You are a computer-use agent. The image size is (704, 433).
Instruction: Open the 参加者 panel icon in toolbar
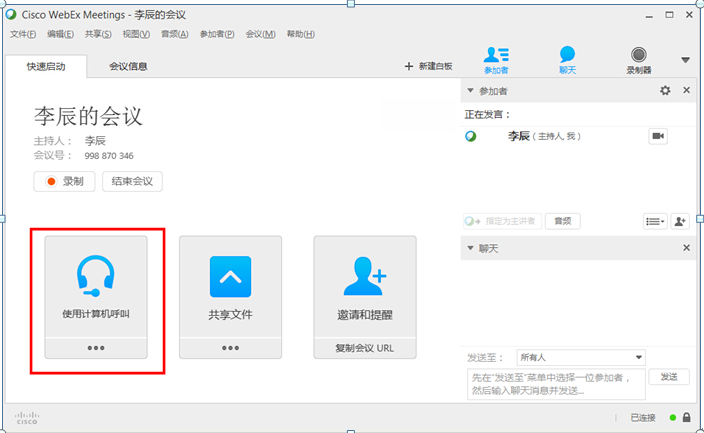(496, 60)
